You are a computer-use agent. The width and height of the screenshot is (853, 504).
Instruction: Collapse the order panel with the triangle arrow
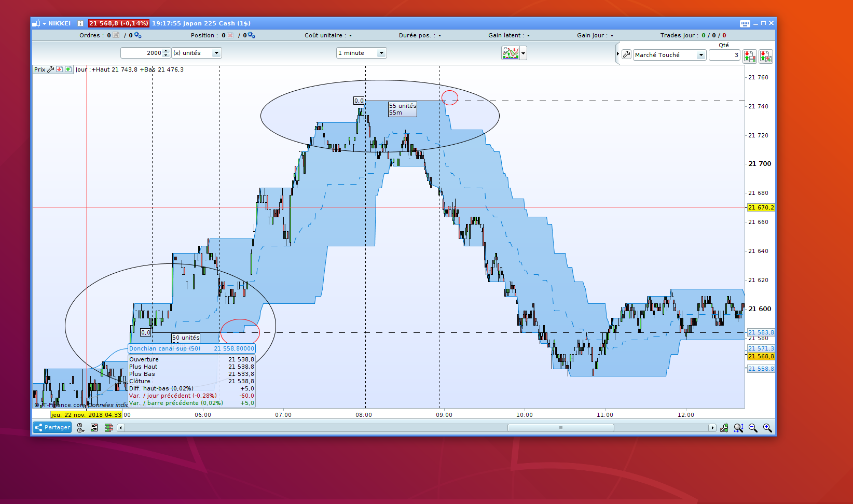(x=617, y=54)
